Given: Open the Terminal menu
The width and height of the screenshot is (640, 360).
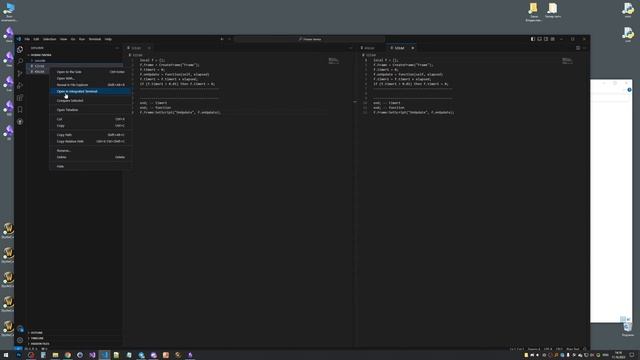Looking at the screenshot, I should click(x=95, y=39).
